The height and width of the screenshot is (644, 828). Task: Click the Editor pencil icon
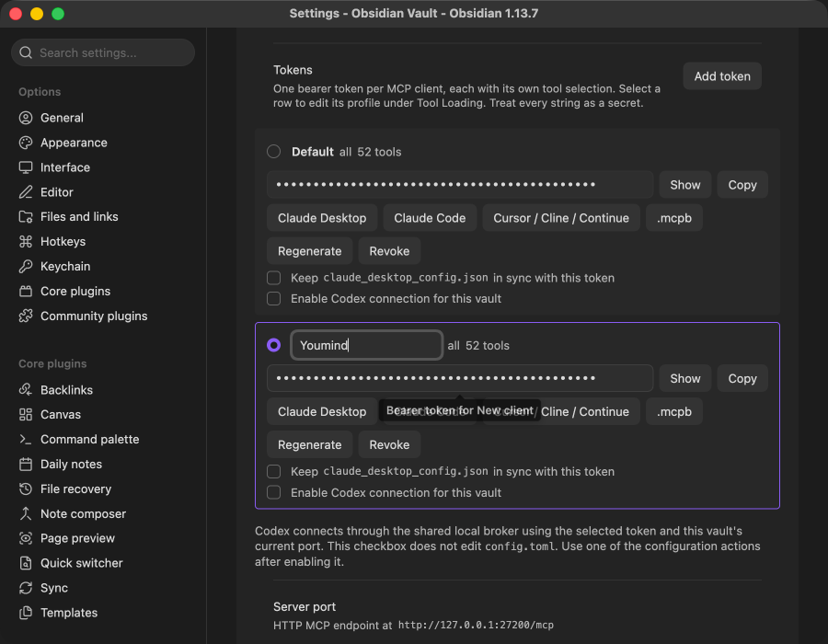click(26, 192)
